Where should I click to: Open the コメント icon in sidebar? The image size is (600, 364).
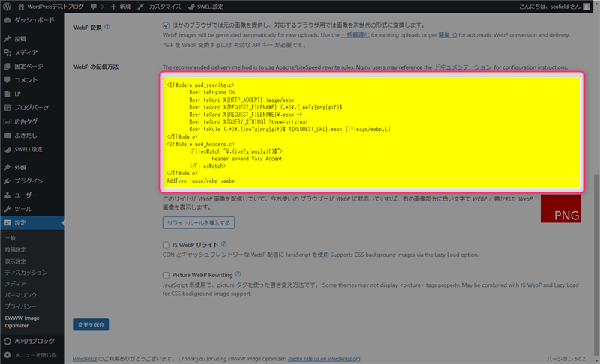[7, 80]
